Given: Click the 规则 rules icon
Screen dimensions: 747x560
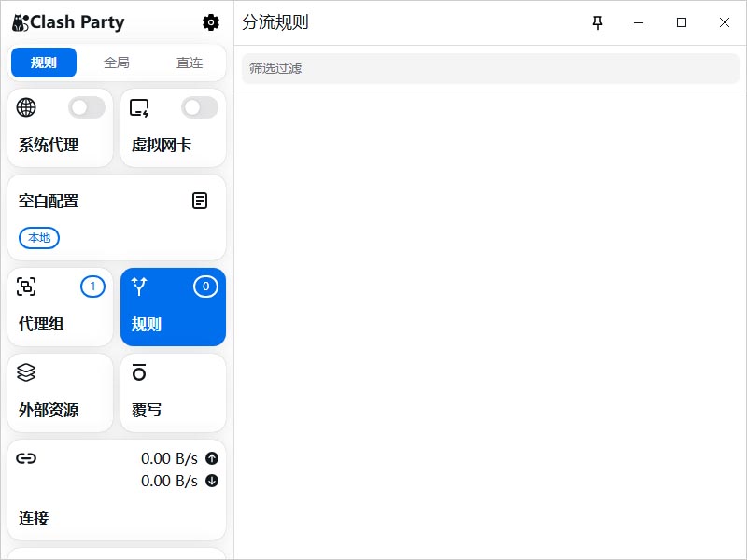Looking at the screenshot, I should pos(140,287).
